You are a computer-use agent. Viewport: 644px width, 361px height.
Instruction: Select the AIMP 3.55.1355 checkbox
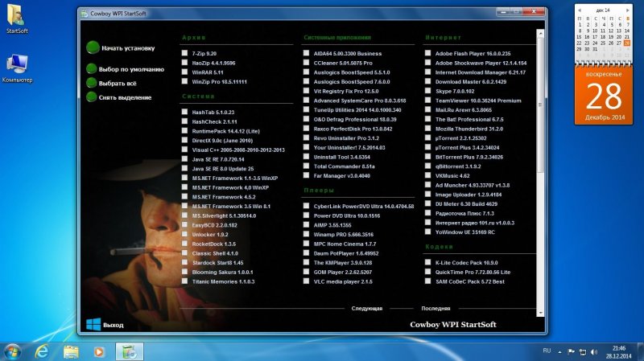[x=306, y=224]
